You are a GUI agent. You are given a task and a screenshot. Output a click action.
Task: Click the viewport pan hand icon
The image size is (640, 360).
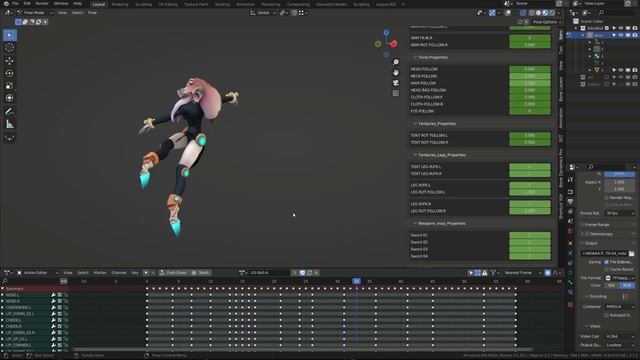[x=396, y=72]
